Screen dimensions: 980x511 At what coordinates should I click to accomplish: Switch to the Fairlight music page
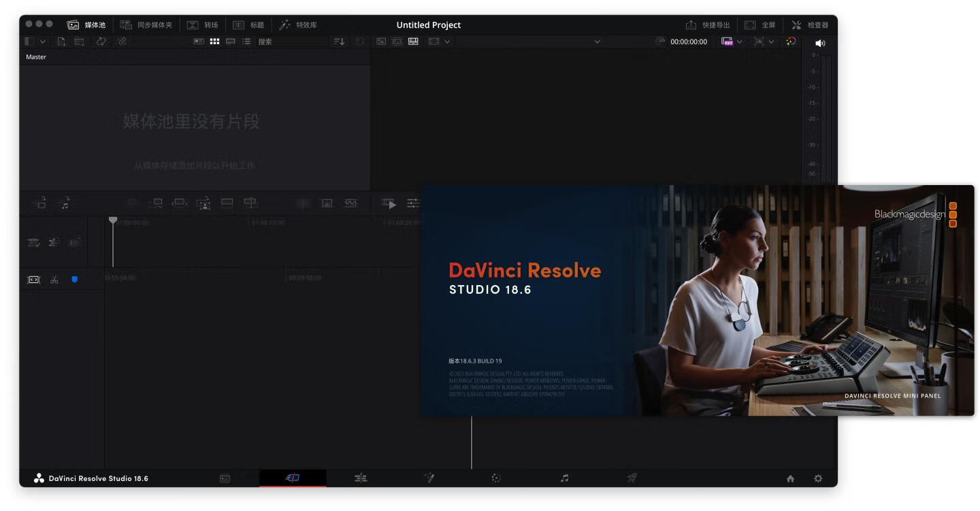(564, 478)
